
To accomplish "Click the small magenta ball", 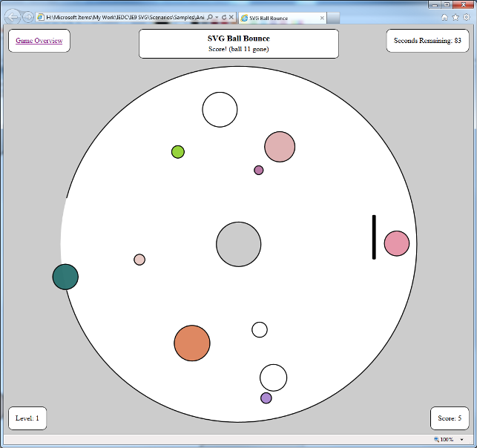I will pyautogui.click(x=259, y=170).
